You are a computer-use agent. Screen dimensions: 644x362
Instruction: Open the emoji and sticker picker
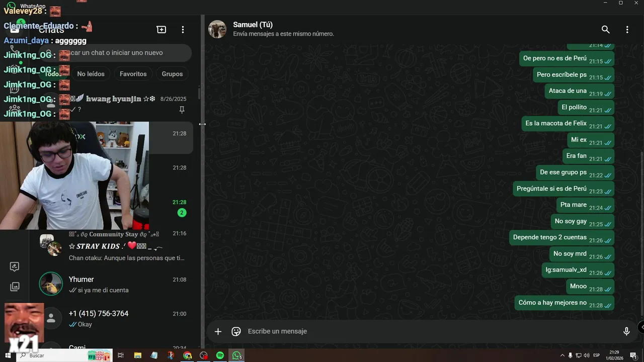click(x=236, y=331)
